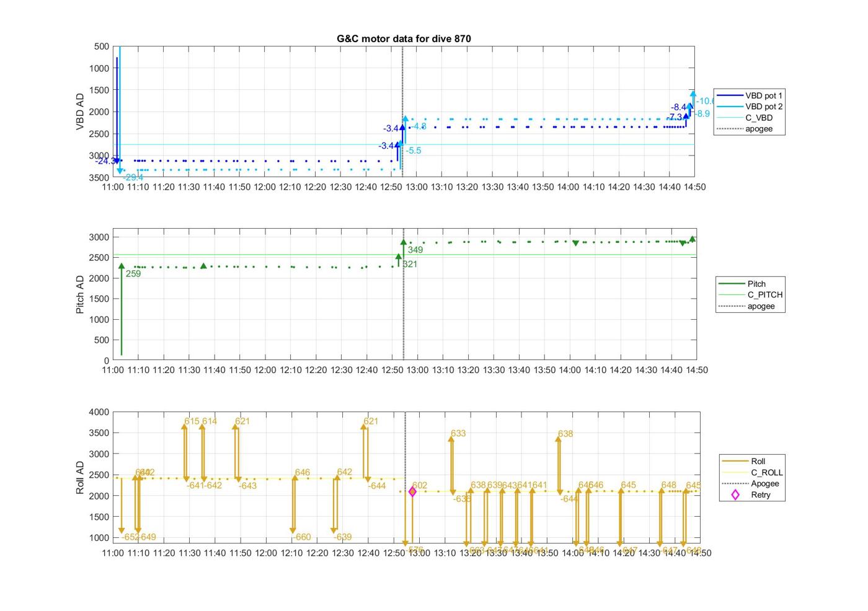Click the "633" label in Roll plot
The height and width of the screenshot is (611, 868).
click(x=458, y=434)
